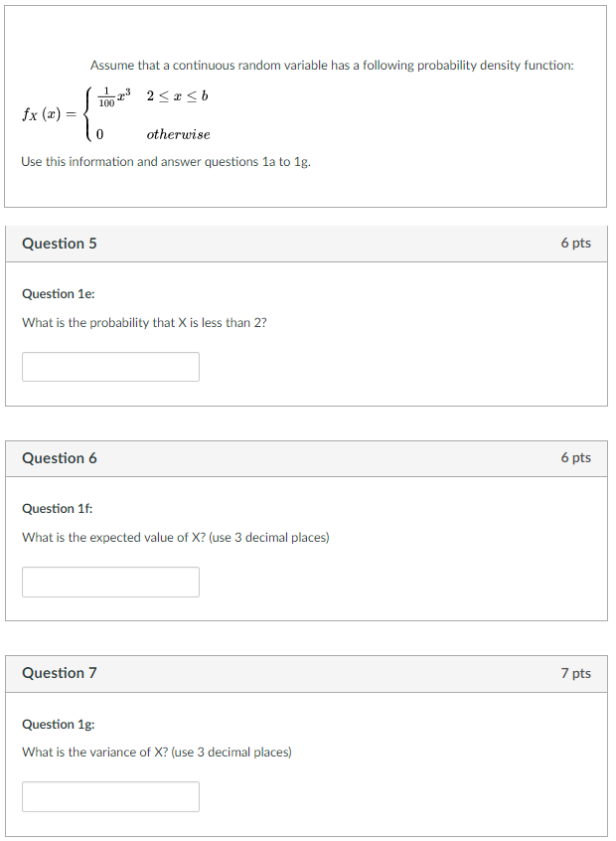Image resolution: width=616 pixels, height=841 pixels.
Task: Click the 2 ≤ x ≤ b interval condition
Action: pyautogui.click(x=178, y=96)
